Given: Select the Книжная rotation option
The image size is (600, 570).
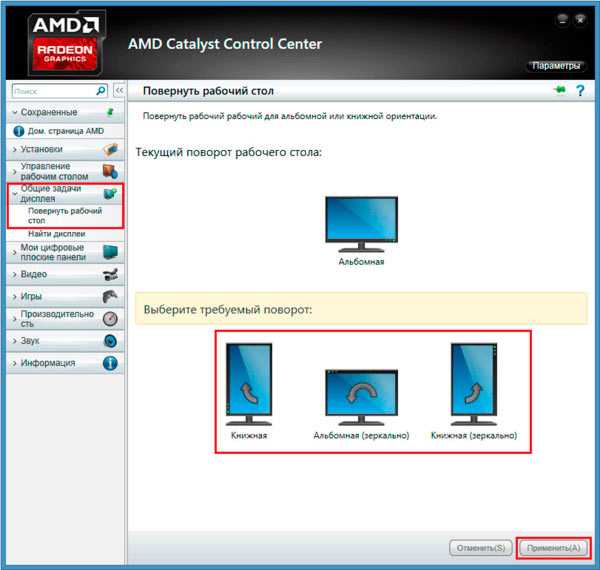Looking at the screenshot, I should tap(247, 385).
